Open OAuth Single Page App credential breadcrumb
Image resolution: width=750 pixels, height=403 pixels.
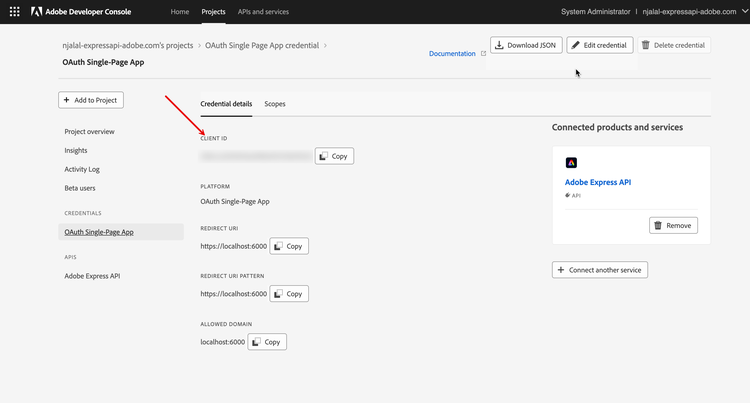tap(262, 45)
